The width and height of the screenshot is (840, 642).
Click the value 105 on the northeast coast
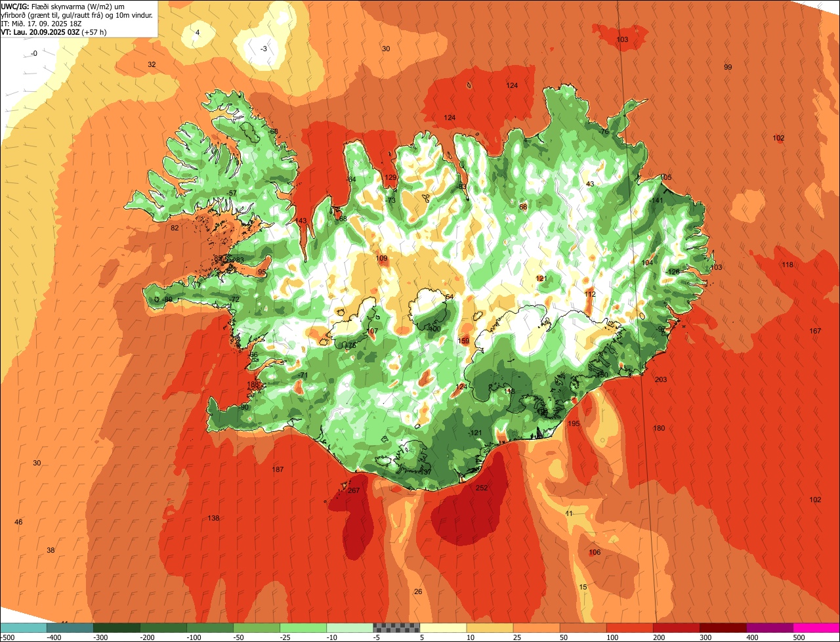tap(666, 178)
